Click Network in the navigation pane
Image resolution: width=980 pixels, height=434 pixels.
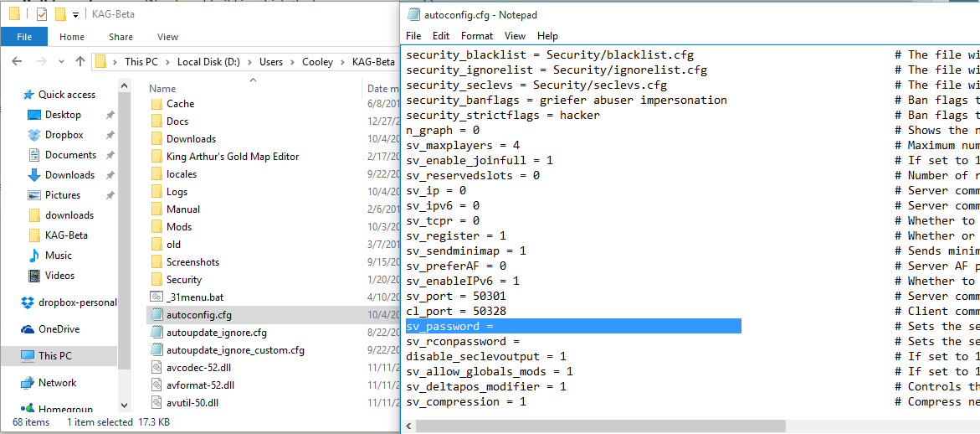[x=57, y=383]
